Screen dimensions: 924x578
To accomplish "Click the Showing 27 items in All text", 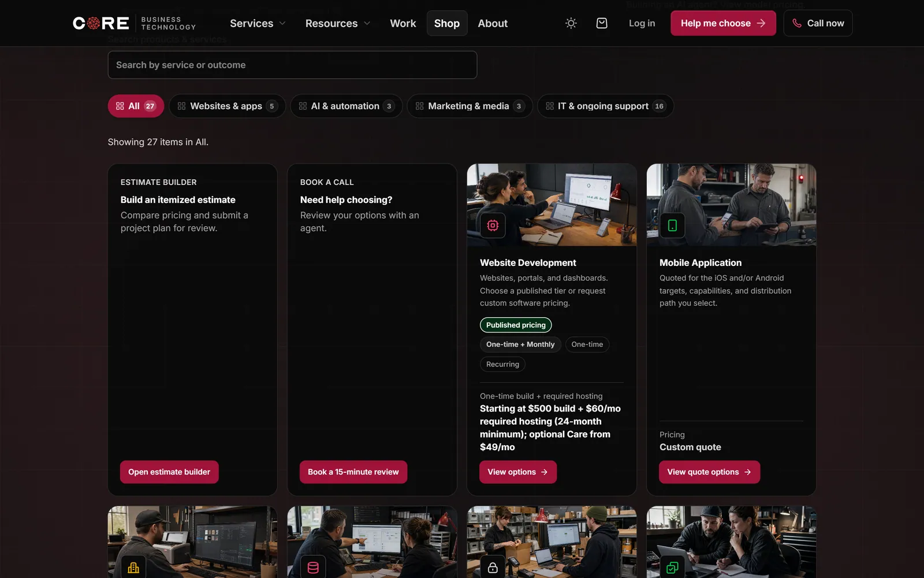I will (x=158, y=142).
